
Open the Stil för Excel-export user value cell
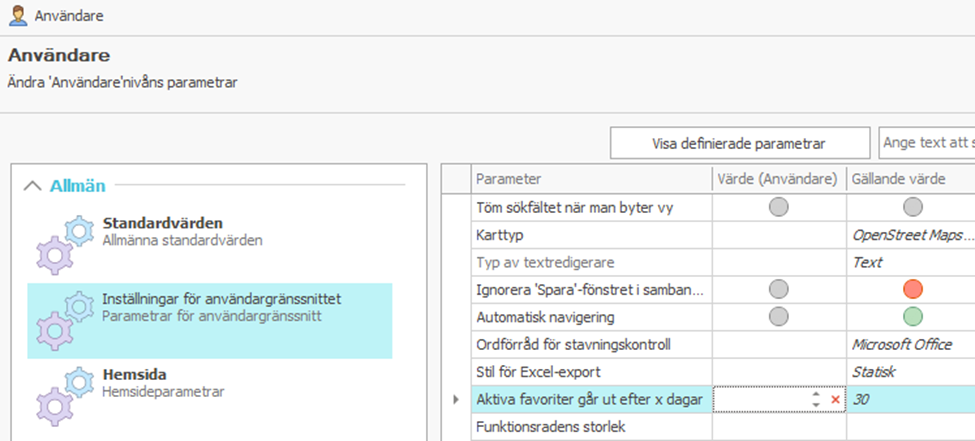tap(779, 372)
